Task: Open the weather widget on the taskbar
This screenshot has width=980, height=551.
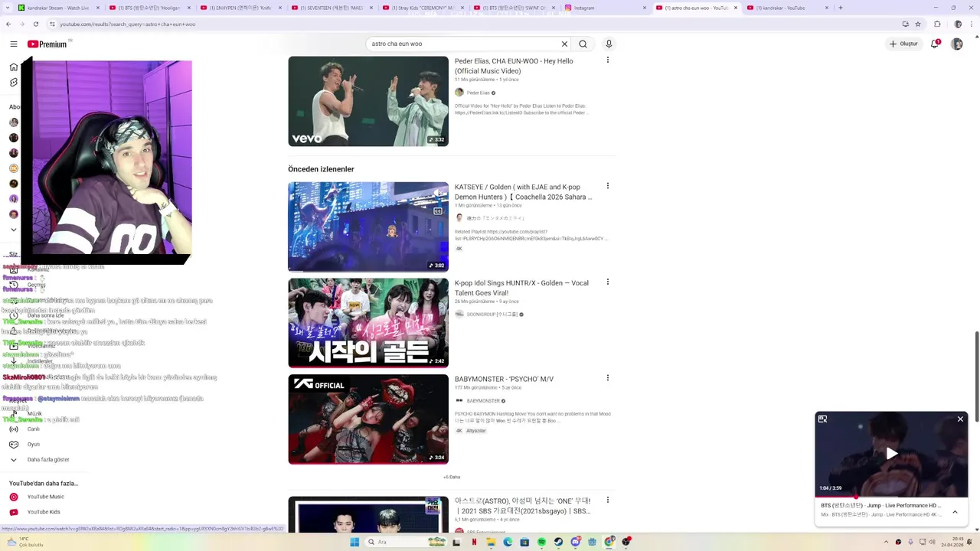Action: tap(24, 542)
